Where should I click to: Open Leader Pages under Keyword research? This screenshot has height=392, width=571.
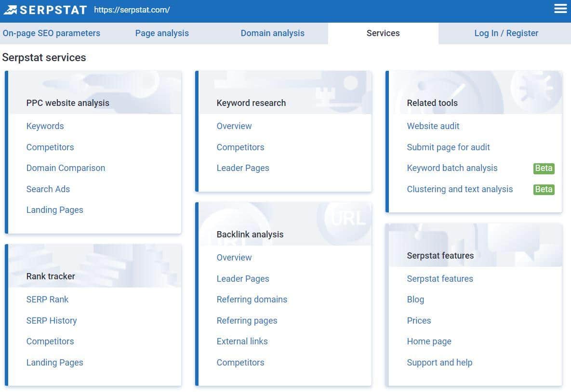coord(243,168)
